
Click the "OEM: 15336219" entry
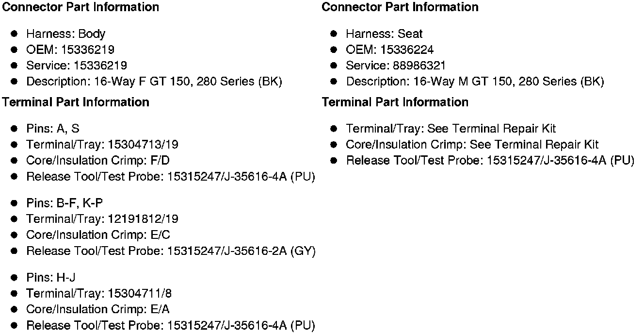(x=70, y=50)
